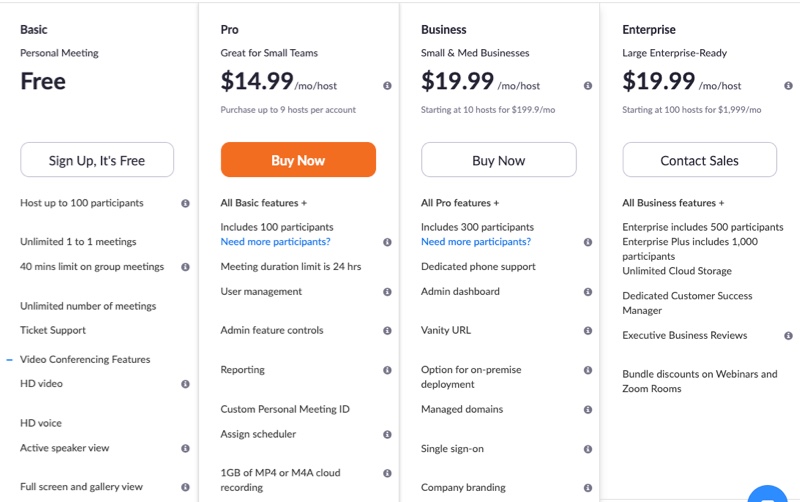Image resolution: width=800 pixels, height=502 pixels.
Task: Click info icon beside Pro $14.99 price
Action: pos(387,86)
